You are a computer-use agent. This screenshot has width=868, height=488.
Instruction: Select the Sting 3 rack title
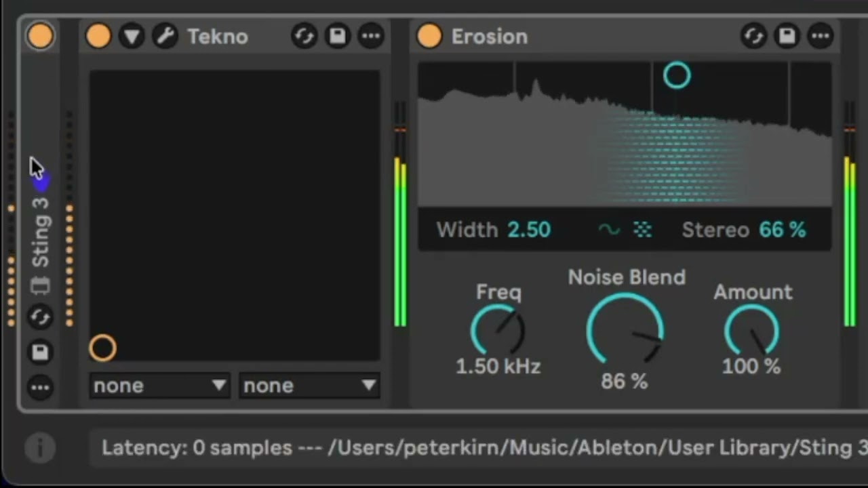[x=40, y=231]
